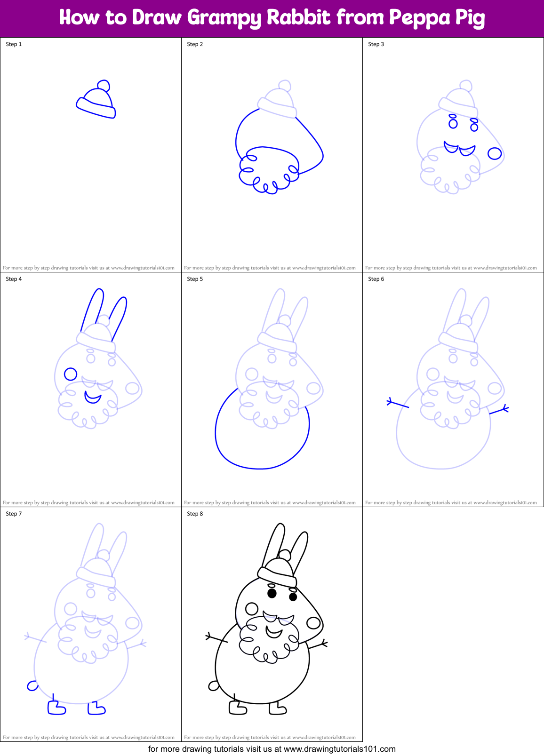The image size is (544, 756).
Task: Click the bottom footer drawingtutorials101.com text
Action: point(272,749)
